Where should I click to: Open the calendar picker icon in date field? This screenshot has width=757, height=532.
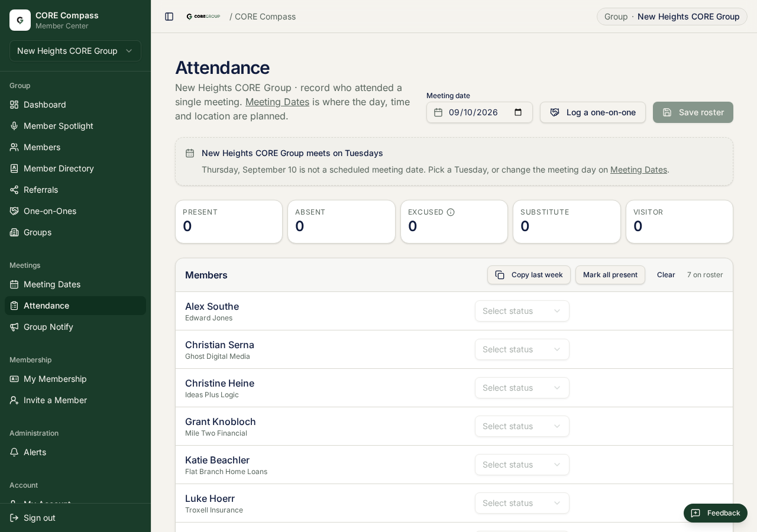tap(518, 112)
